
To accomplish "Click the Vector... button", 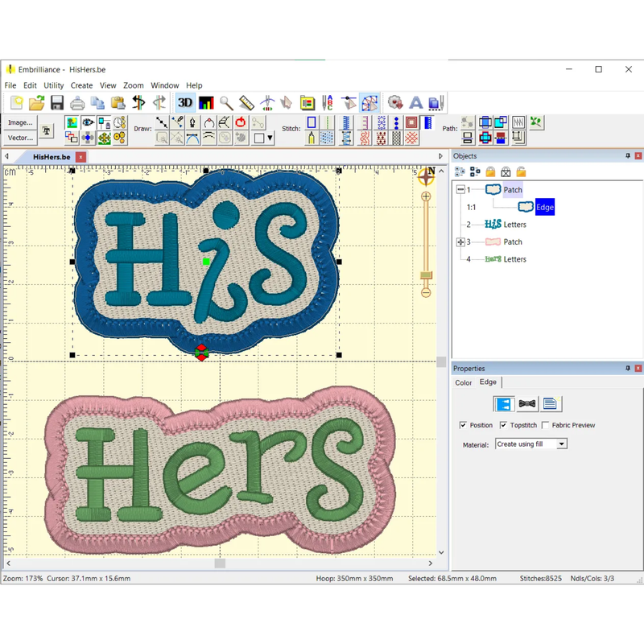I will click(x=20, y=138).
